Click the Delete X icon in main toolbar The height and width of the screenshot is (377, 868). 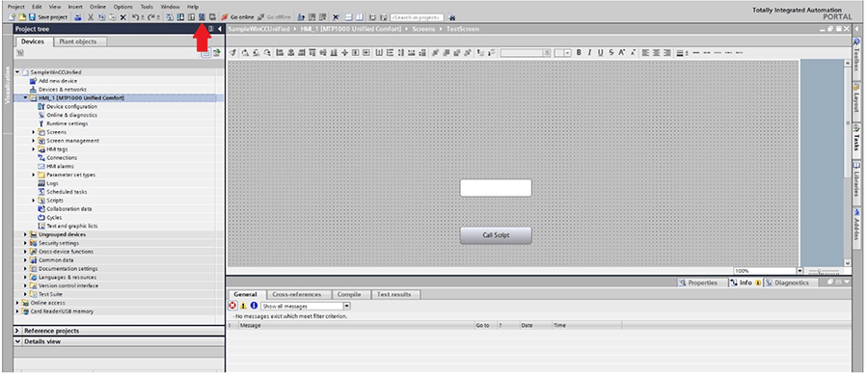pos(122,17)
